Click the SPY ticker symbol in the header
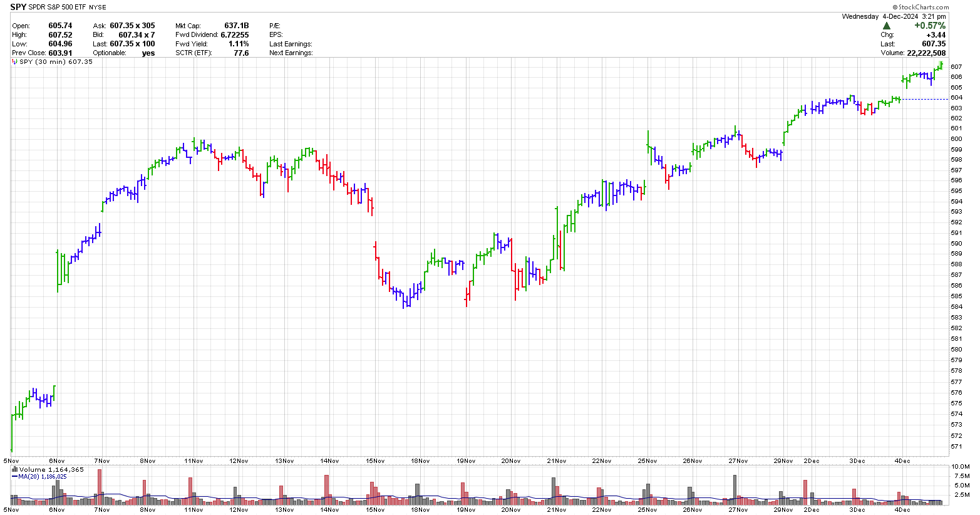The width and height of the screenshot is (980, 515). [18, 7]
